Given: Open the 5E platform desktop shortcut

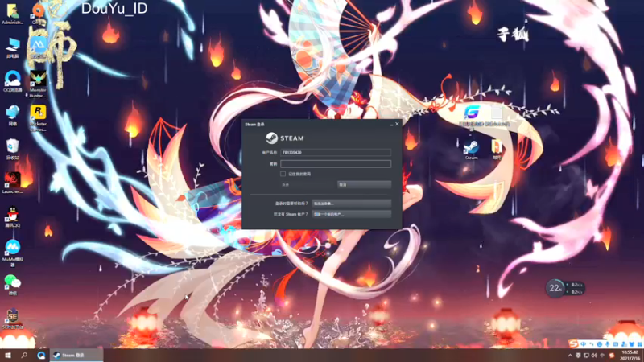Looking at the screenshot, I should [x=13, y=319].
